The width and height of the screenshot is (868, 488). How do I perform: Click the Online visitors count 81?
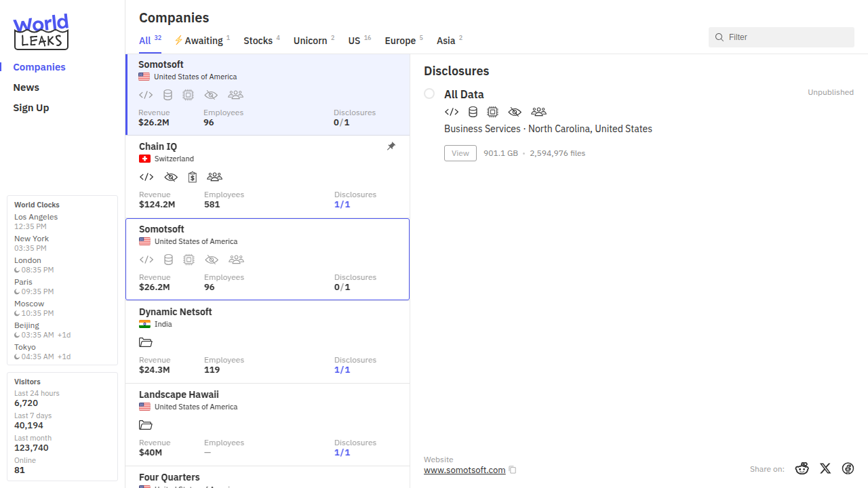[20, 470]
